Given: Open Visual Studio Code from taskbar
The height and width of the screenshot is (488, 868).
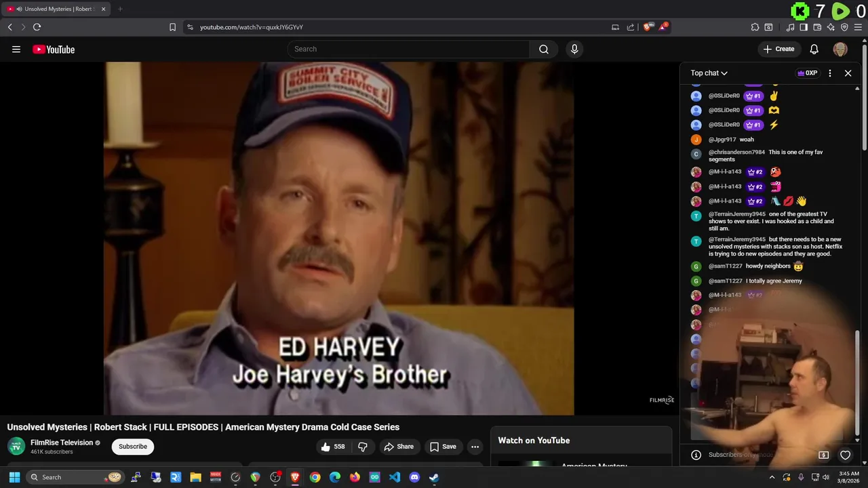Looking at the screenshot, I should (x=395, y=477).
